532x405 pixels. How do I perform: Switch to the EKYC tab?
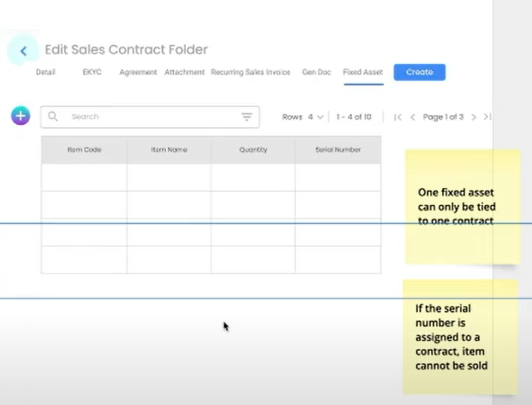point(92,72)
